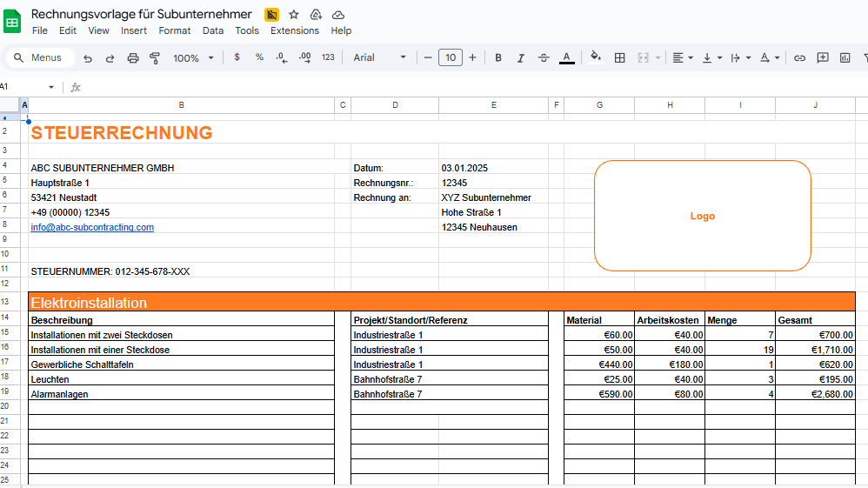Star this spreadsheet document

tap(294, 15)
